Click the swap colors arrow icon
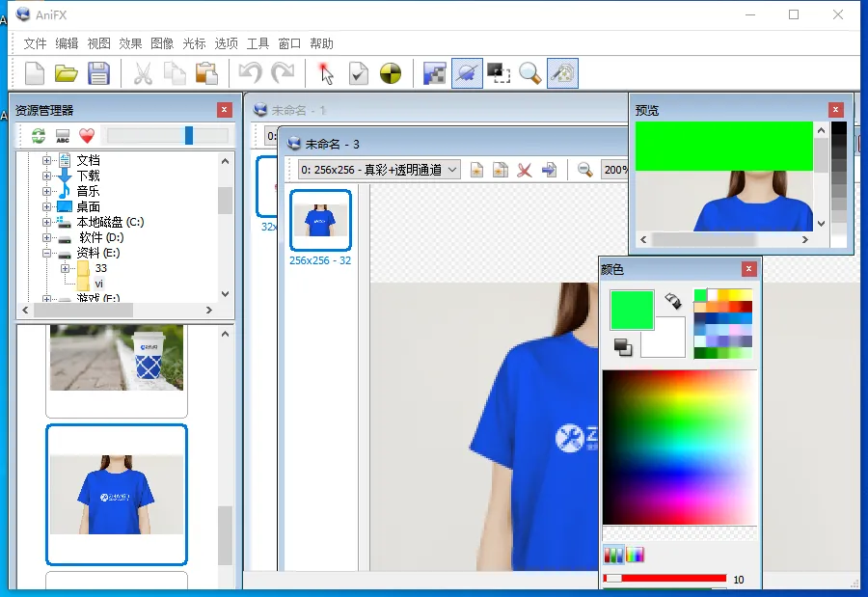Screen dimensions: 868x597 tap(673, 302)
